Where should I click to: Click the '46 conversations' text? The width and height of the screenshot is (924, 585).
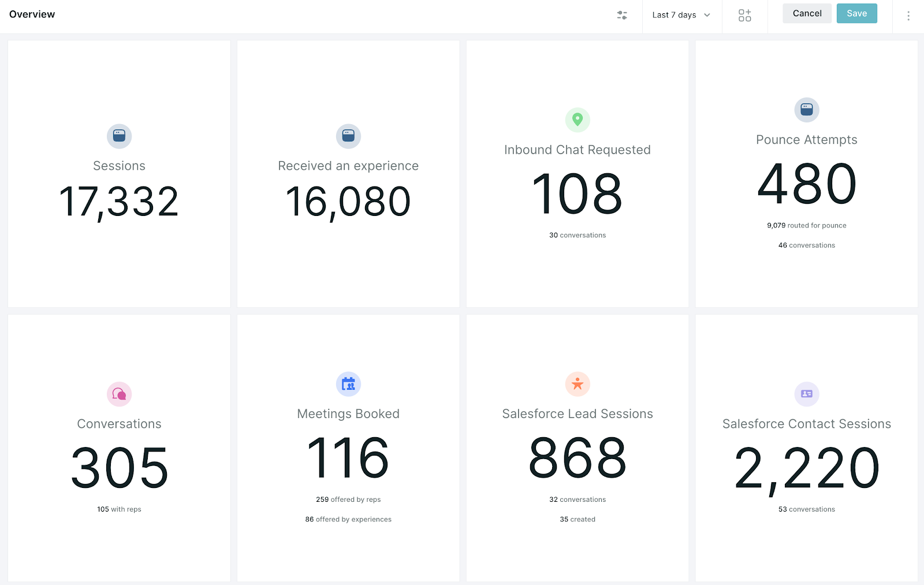(807, 245)
